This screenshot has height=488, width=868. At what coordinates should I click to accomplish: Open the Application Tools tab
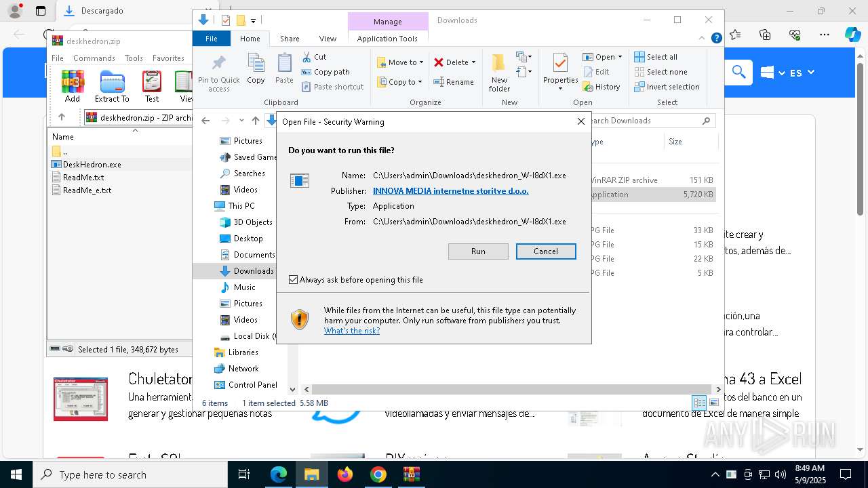click(x=387, y=39)
